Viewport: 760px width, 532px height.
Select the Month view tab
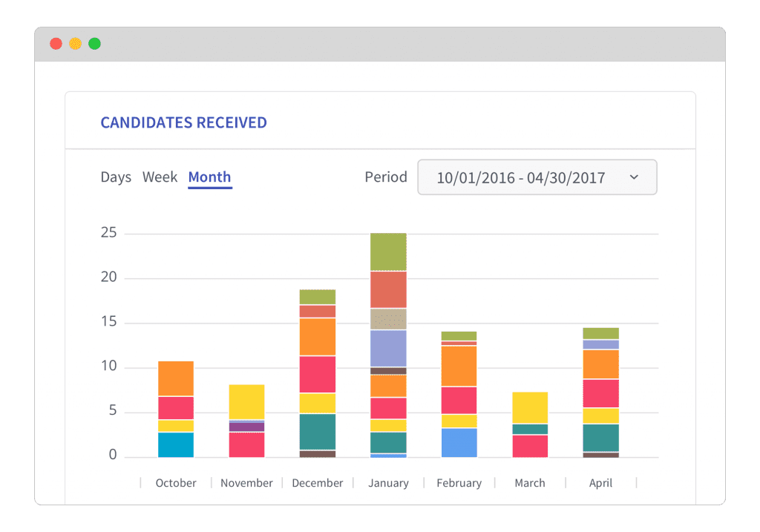209,177
